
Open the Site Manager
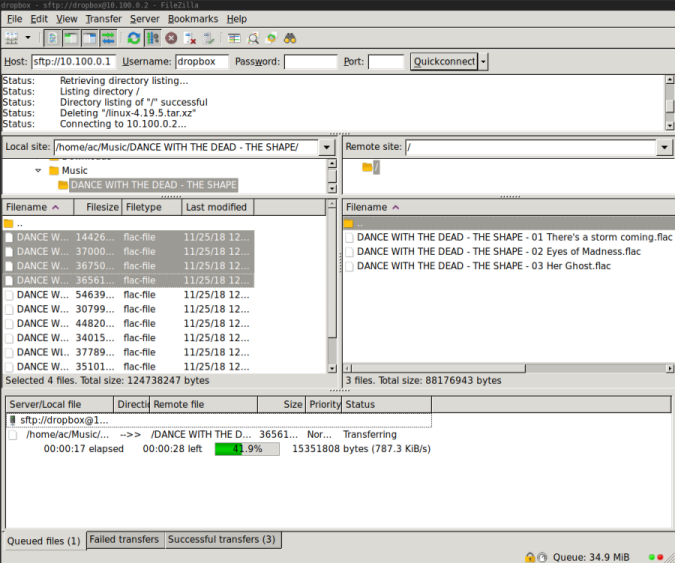12,38
